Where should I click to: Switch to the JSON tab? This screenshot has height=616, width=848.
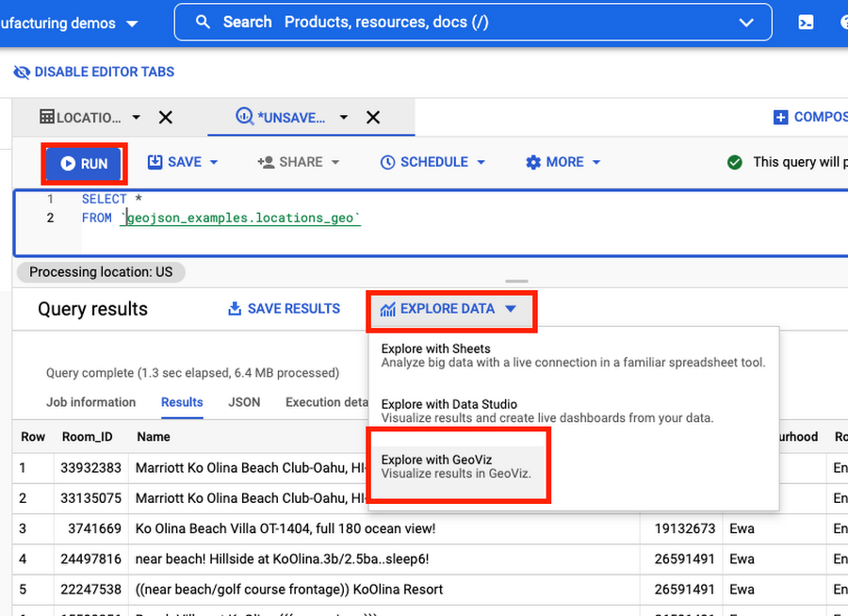[x=244, y=402]
